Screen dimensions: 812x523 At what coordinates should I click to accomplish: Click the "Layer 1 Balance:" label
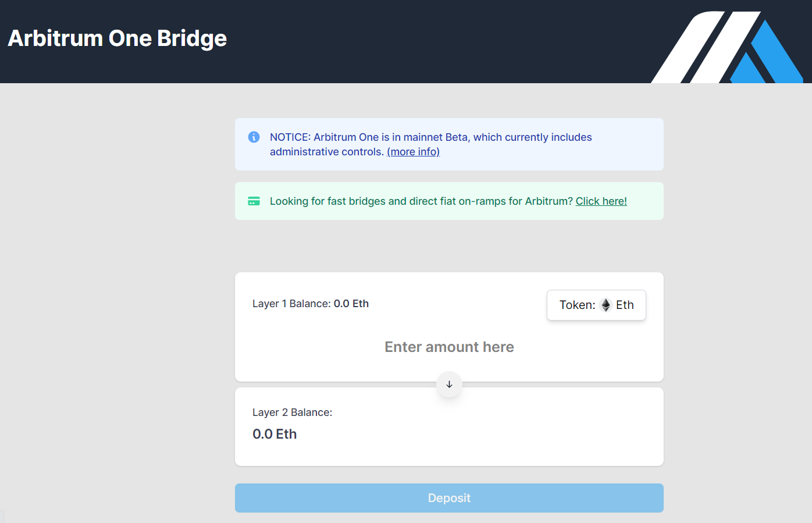pyautogui.click(x=291, y=304)
